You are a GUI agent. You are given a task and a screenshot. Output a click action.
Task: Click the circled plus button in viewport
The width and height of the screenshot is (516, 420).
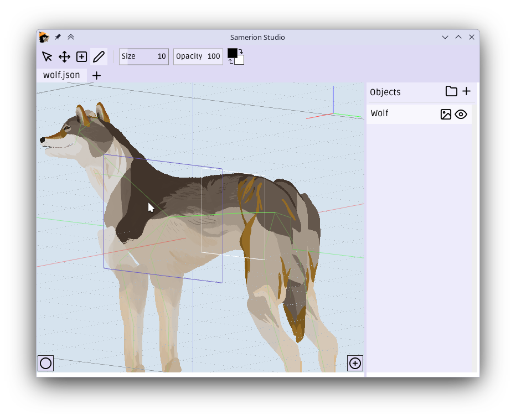click(x=355, y=363)
